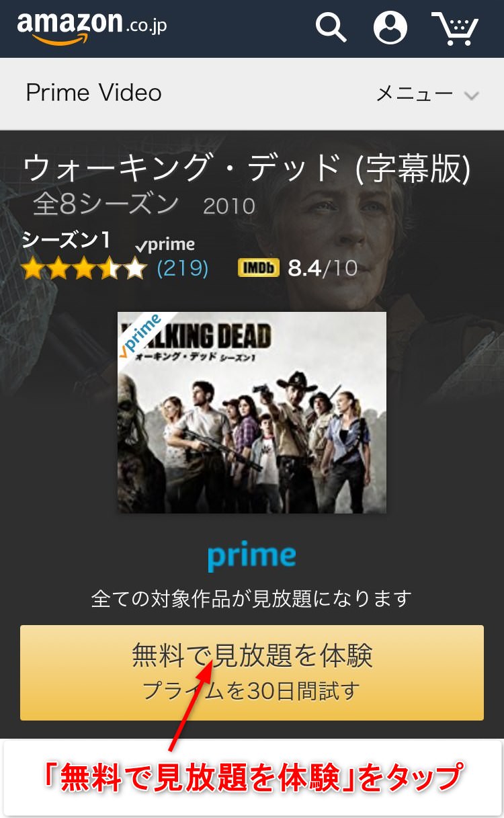Viewport: 504px width, 818px height.
Task: Open the (219) reviews link
Action: point(183,269)
